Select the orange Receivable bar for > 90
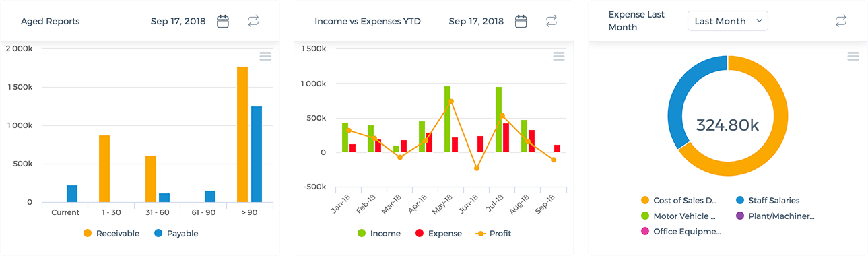The width and height of the screenshot is (868, 256). click(242, 135)
